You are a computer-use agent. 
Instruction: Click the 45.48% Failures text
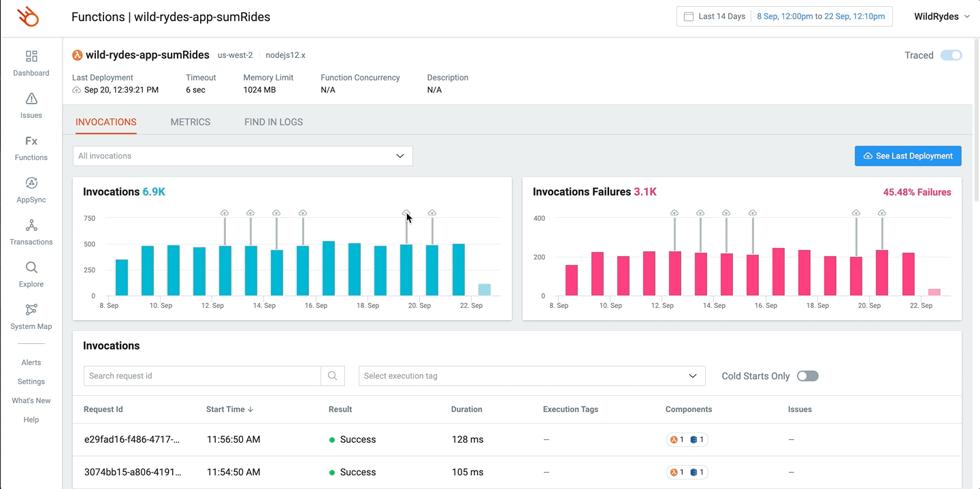click(x=917, y=192)
